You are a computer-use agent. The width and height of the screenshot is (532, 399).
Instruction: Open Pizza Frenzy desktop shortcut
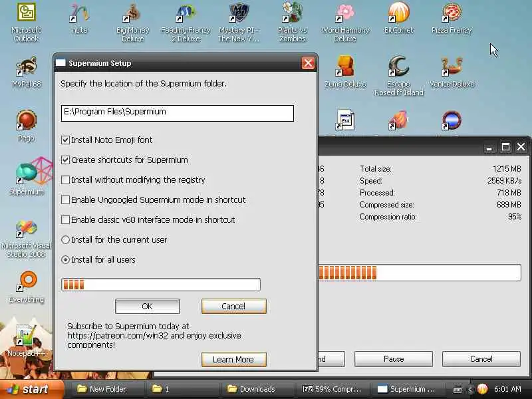click(x=452, y=19)
